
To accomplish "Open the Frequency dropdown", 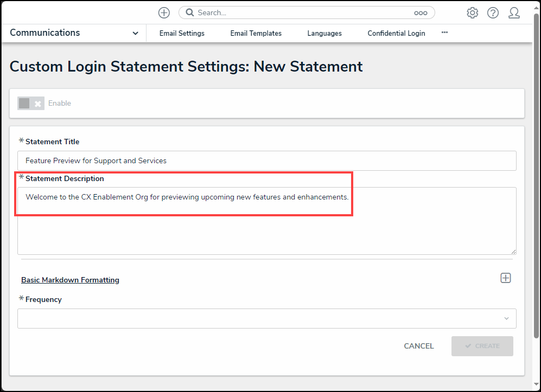I will pyautogui.click(x=266, y=319).
